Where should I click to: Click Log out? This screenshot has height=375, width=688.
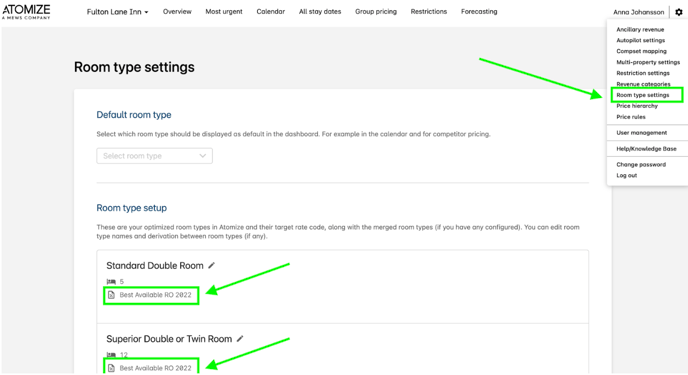[627, 175]
